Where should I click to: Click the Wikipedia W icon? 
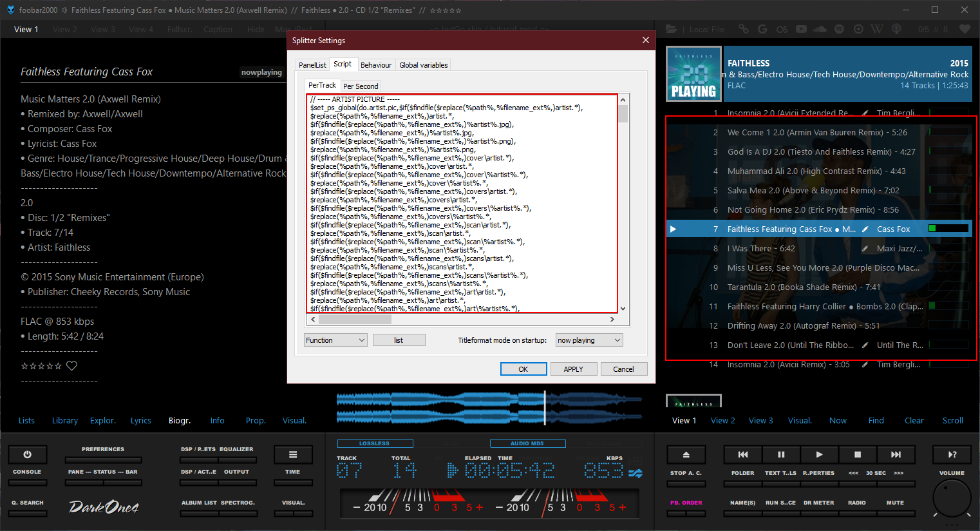pos(877,29)
